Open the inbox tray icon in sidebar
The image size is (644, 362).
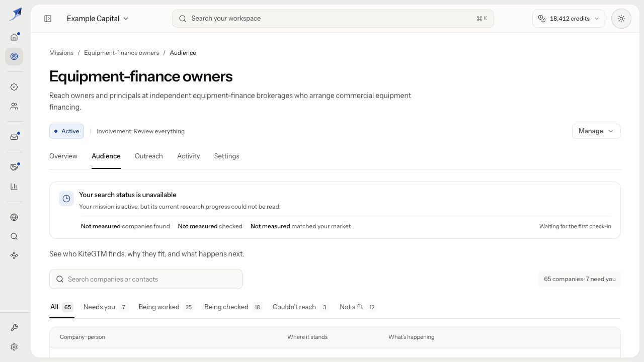[x=14, y=137]
